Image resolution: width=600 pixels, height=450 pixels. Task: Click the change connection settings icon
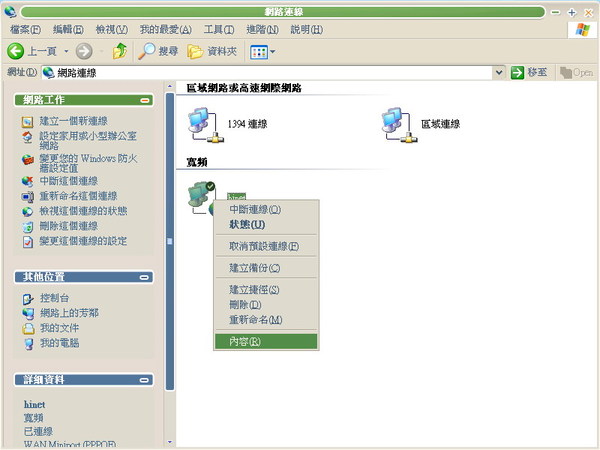coord(28,242)
